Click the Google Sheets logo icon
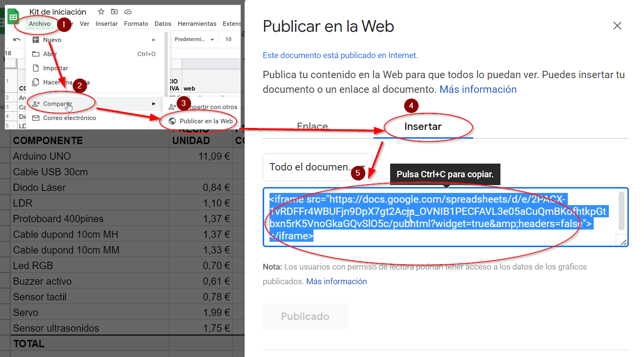The image size is (644, 357). coord(13,17)
